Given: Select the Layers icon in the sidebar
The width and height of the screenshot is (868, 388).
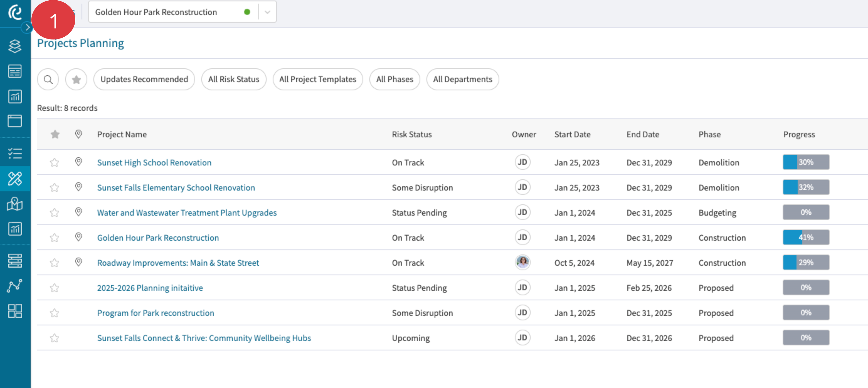Looking at the screenshot, I should point(15,46).
